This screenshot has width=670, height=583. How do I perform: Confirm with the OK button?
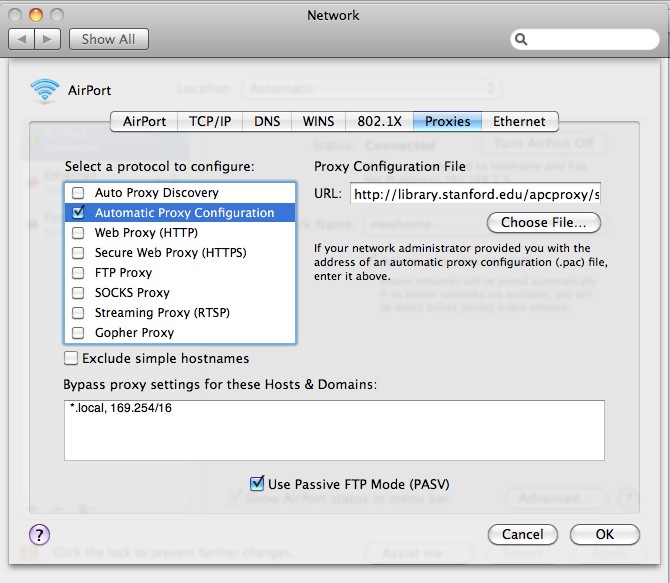pos(605,534)
